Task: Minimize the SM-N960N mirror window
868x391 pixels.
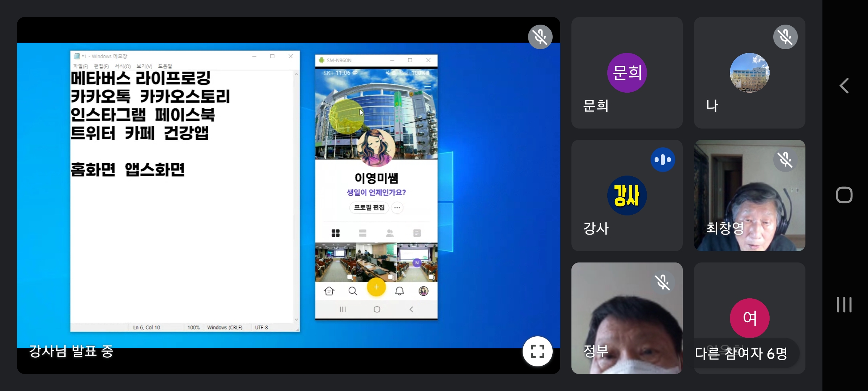Action: tap(392, 60)
